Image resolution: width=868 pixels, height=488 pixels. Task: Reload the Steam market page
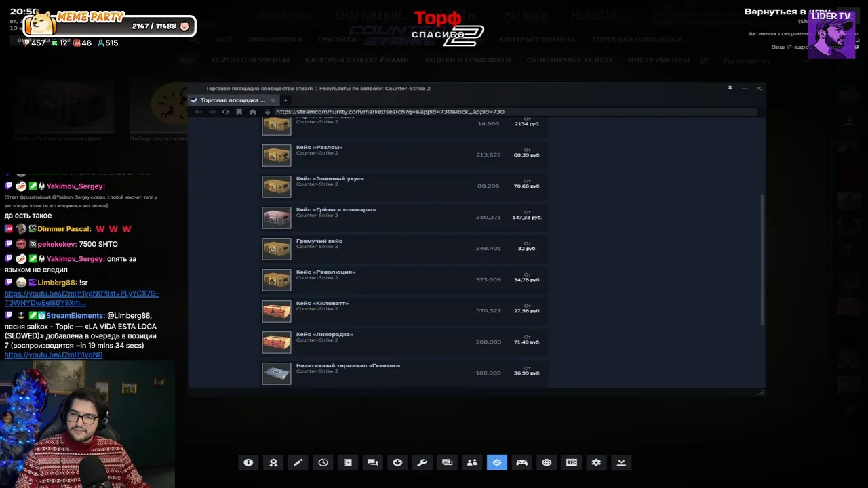tap(225, 112)
